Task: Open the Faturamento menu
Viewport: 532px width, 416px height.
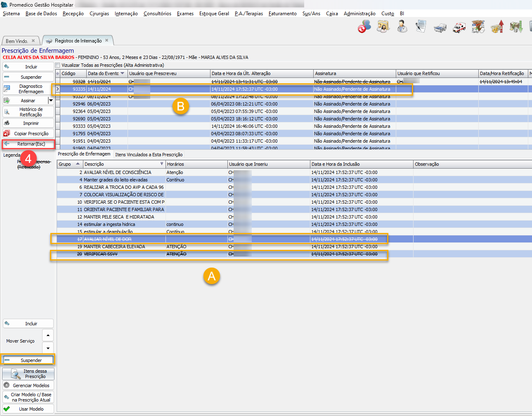Action: click(x=282, y=14)
